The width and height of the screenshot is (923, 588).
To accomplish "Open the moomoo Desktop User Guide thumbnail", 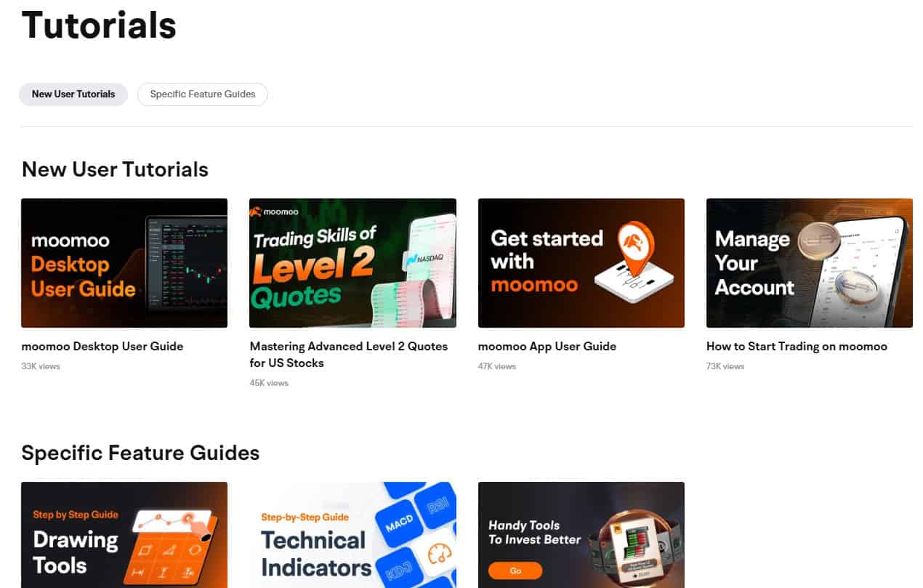I will [x=124, y=263].
